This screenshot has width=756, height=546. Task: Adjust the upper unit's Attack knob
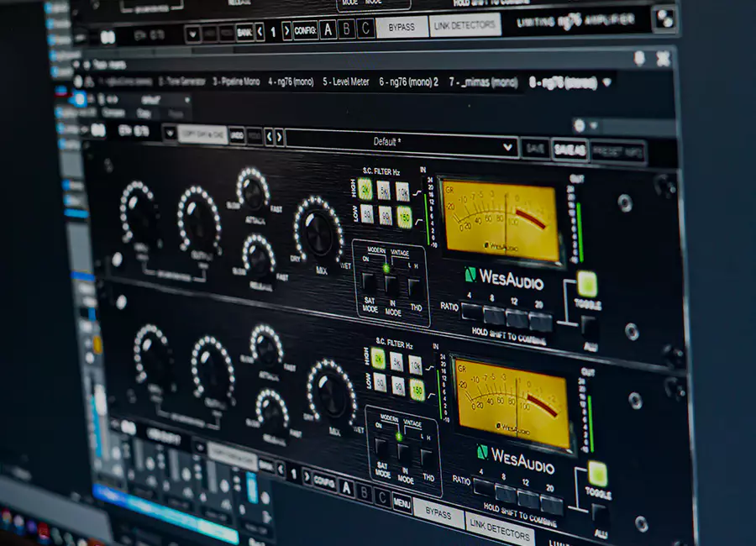253,189
